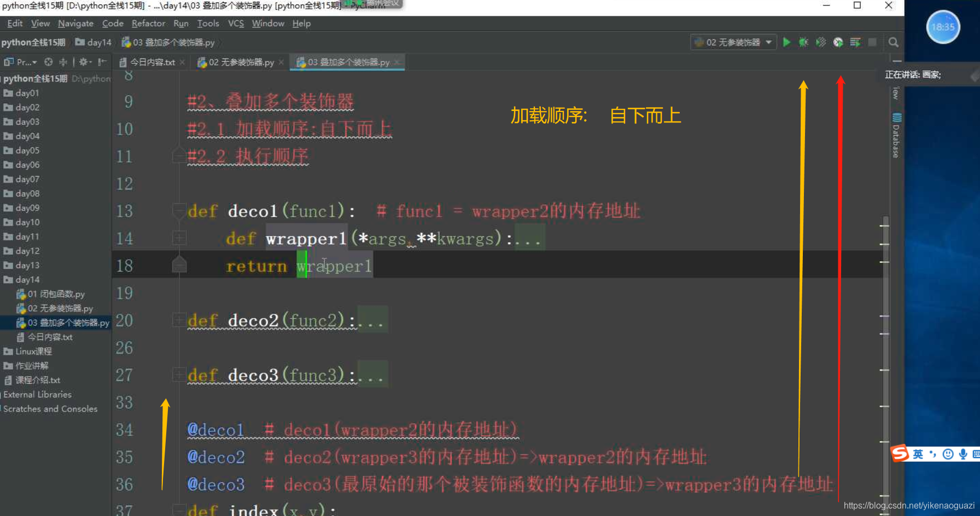Open the Tools menu
Screen dimensions: 980x516
(208, 24)
